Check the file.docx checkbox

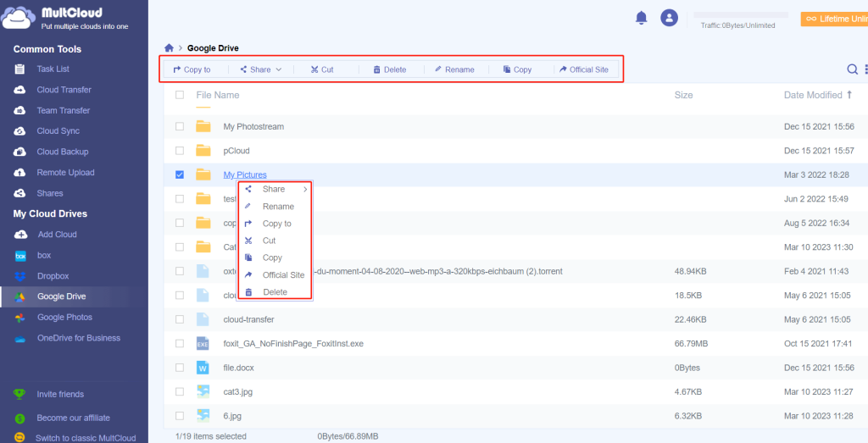click(180, 368)
